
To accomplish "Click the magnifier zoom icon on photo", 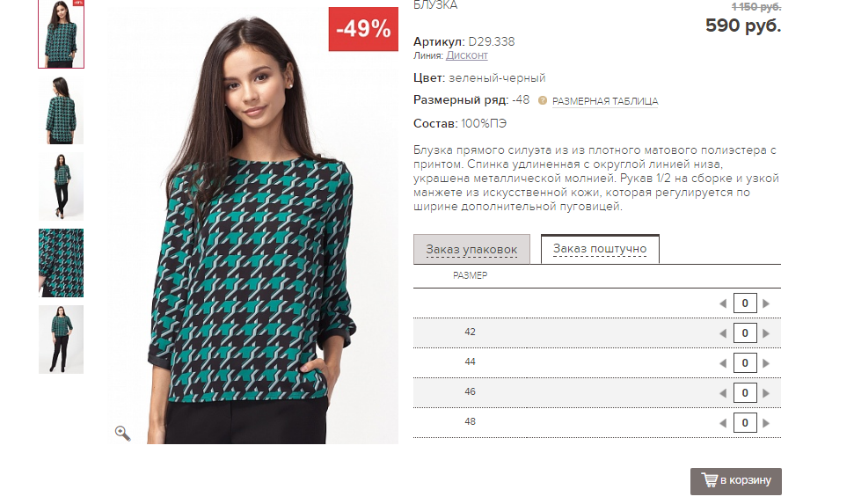I will tap(122, 433).
